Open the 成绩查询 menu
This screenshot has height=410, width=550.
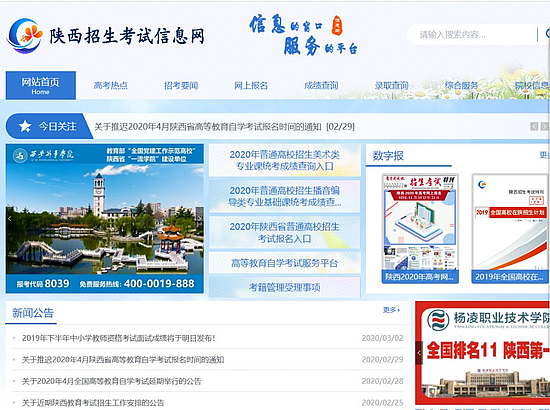[x=321, y=86]
